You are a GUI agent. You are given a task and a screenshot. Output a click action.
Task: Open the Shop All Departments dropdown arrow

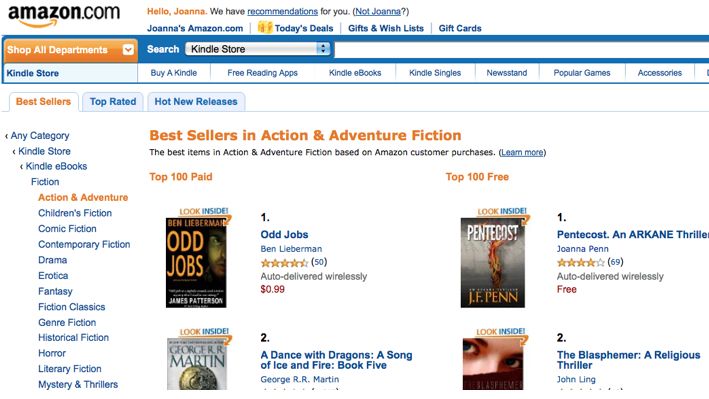click(x=128, y=50)
